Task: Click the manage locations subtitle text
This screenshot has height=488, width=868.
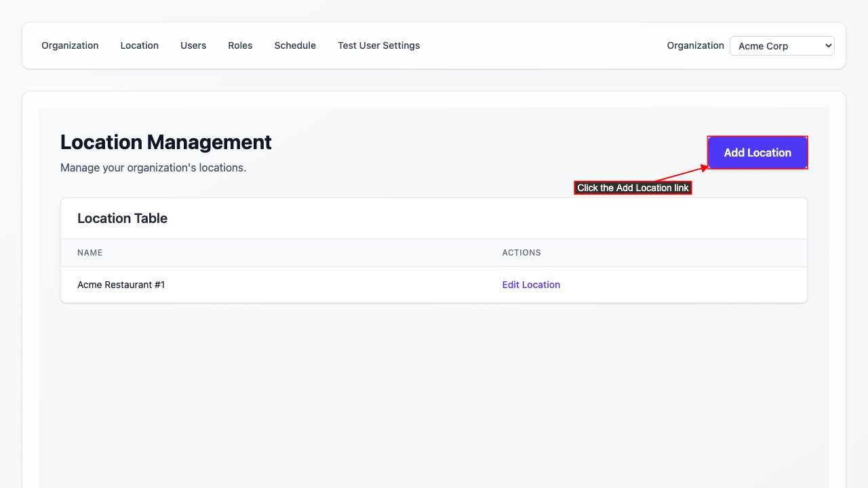Action: coord(153,167)
